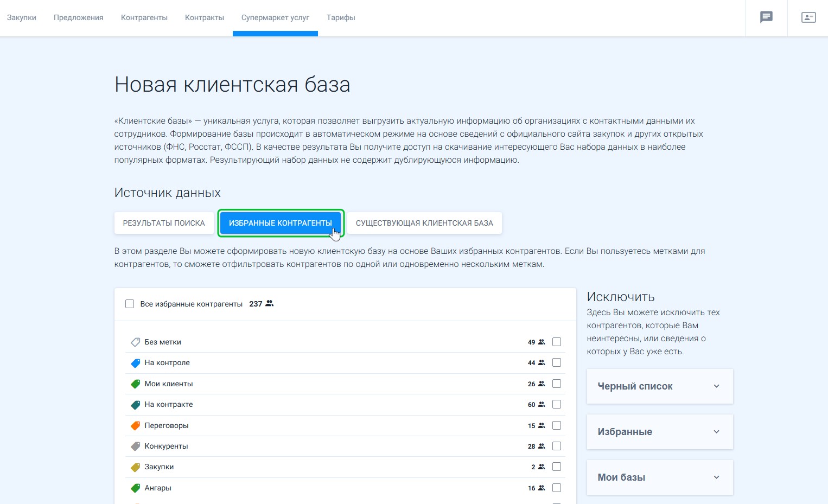
Task: Expand the Избранные exclusion panel
Action: point(660,432)
